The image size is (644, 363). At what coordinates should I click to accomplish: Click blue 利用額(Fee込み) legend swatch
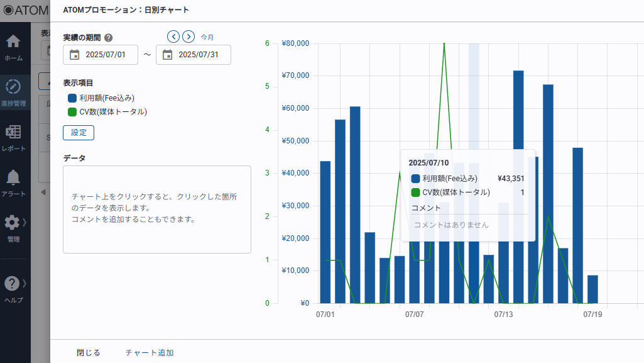(72, 98)
